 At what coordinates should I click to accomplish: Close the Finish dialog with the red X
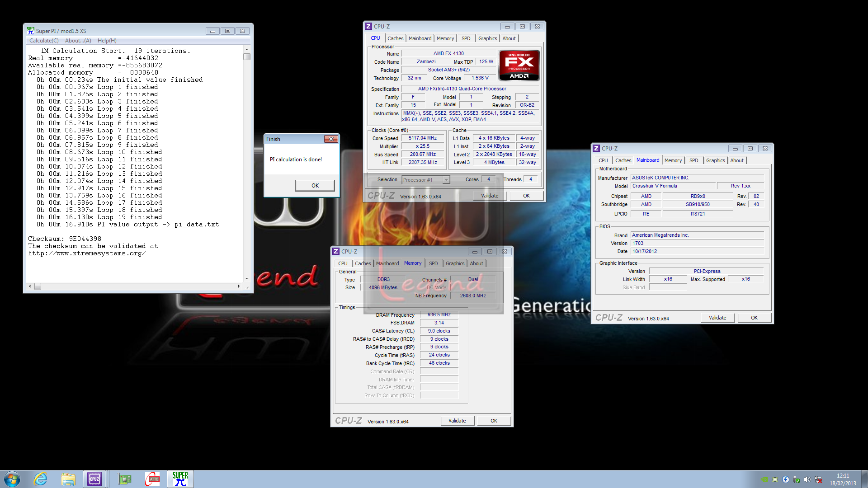pos(331,139)
